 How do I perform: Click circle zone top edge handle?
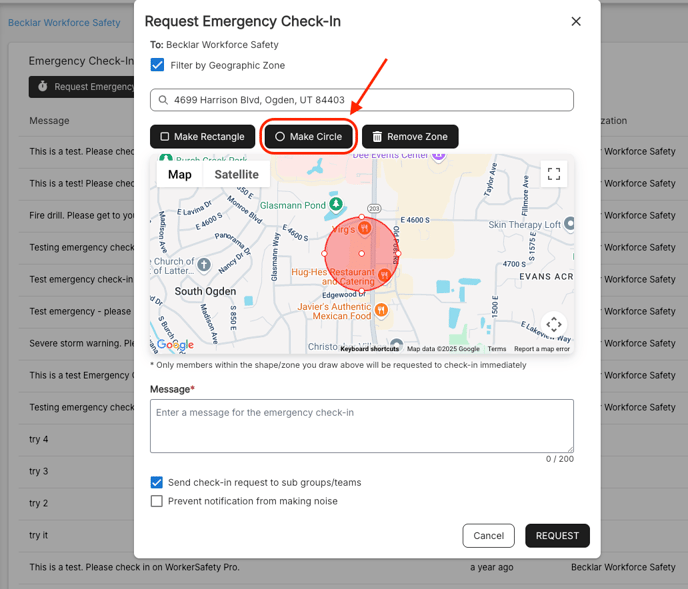[362, 217]
